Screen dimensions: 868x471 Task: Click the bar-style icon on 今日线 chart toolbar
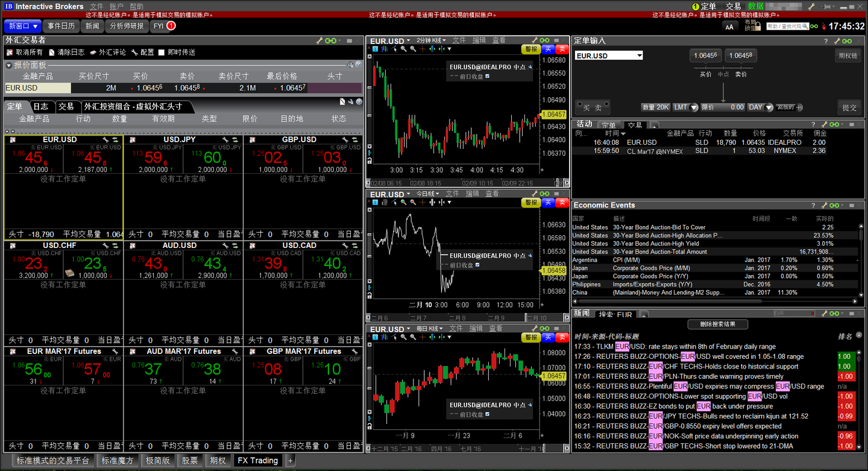[385, 203]
